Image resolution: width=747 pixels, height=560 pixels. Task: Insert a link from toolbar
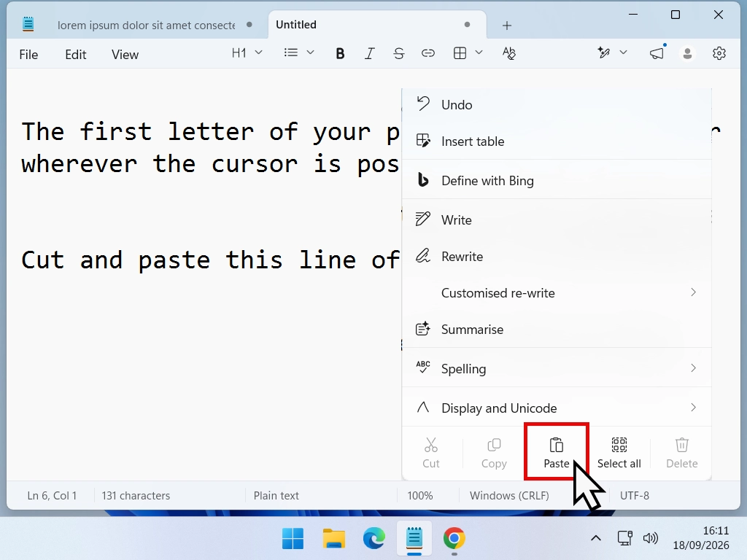(427, 53)
